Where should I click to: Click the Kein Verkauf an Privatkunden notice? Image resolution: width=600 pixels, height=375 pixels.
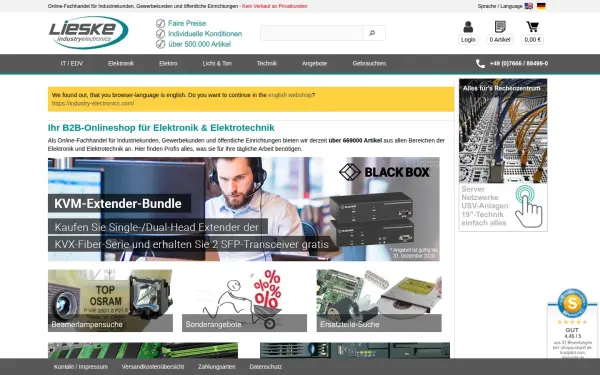pos(275,6)
